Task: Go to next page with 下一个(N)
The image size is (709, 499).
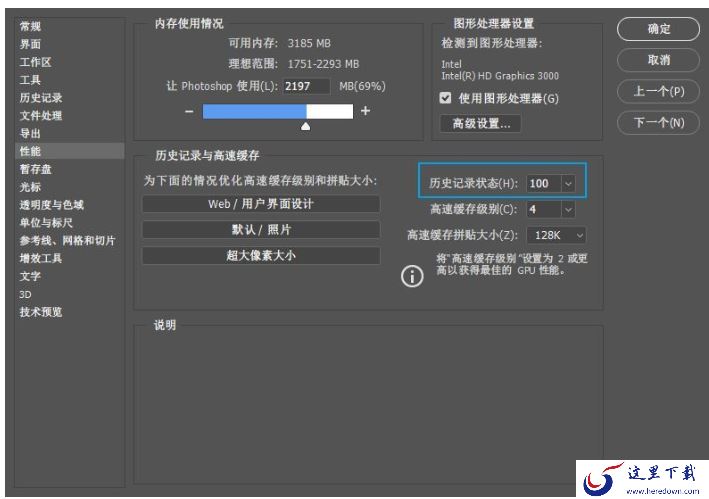Action: (658, 122)
